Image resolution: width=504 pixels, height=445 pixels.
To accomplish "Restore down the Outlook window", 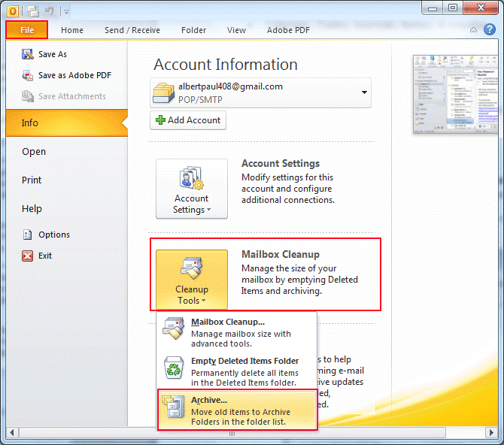I will pyautogui.click(x=453, y=8).
